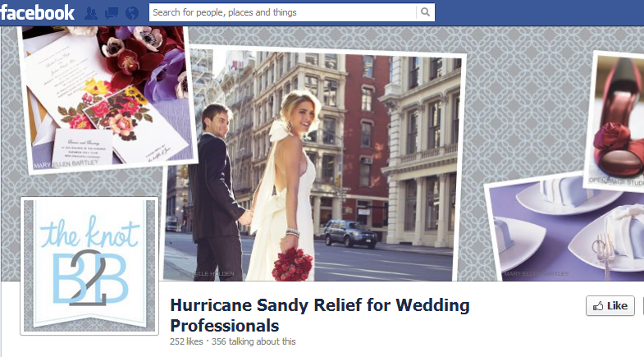Open the friend requests icon
The height and width of the screenshot is (357, 644).
(91, 13)
